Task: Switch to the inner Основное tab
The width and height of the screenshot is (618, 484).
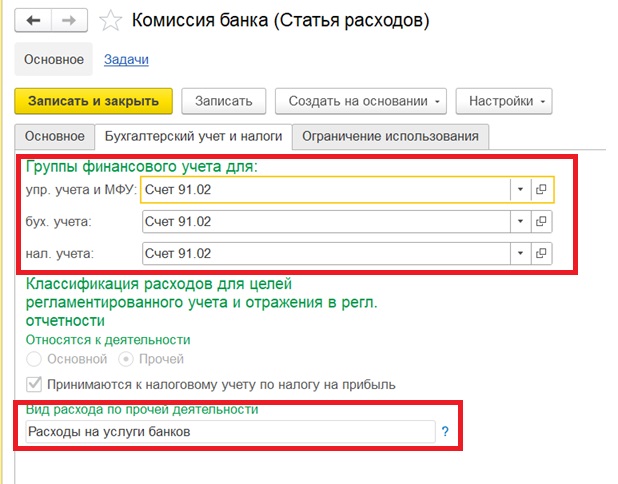Action: click(x=54, y=136)
